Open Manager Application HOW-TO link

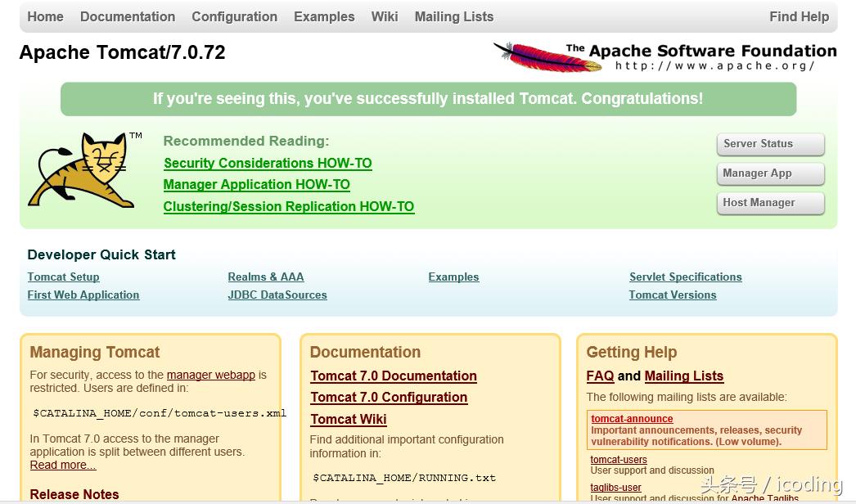tap(257, 185)
